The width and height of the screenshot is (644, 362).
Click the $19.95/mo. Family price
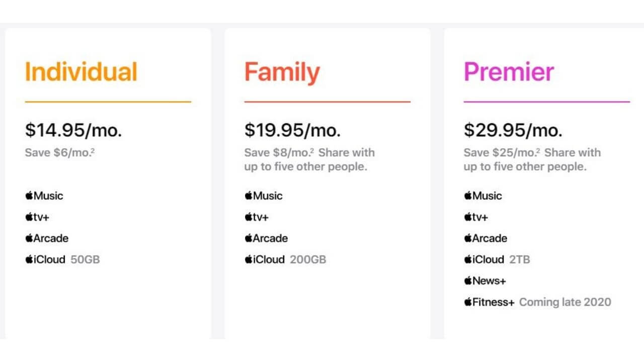click(293, 130)
